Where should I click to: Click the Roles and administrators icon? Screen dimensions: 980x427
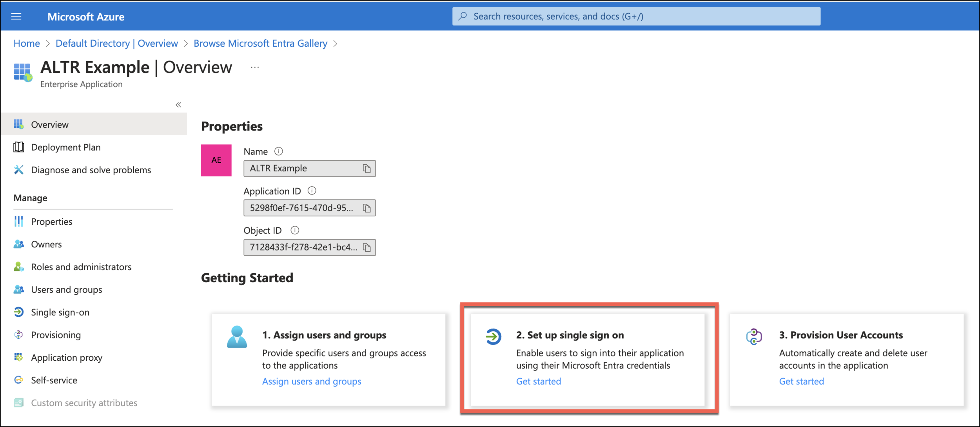[18, 267]
